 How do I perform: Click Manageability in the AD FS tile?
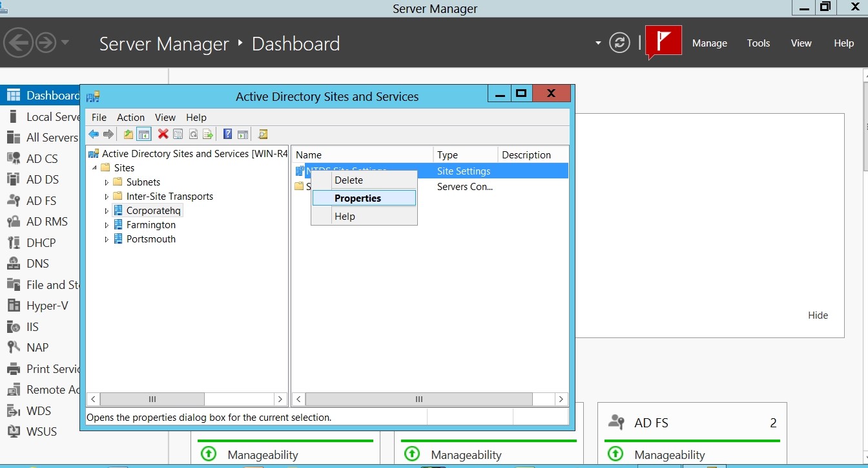pos(670,455)
